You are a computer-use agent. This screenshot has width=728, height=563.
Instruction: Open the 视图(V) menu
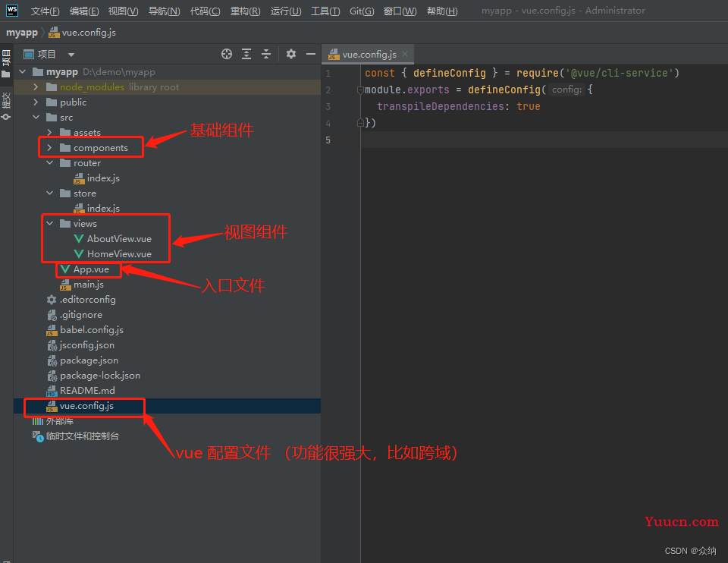coord(123,11)
